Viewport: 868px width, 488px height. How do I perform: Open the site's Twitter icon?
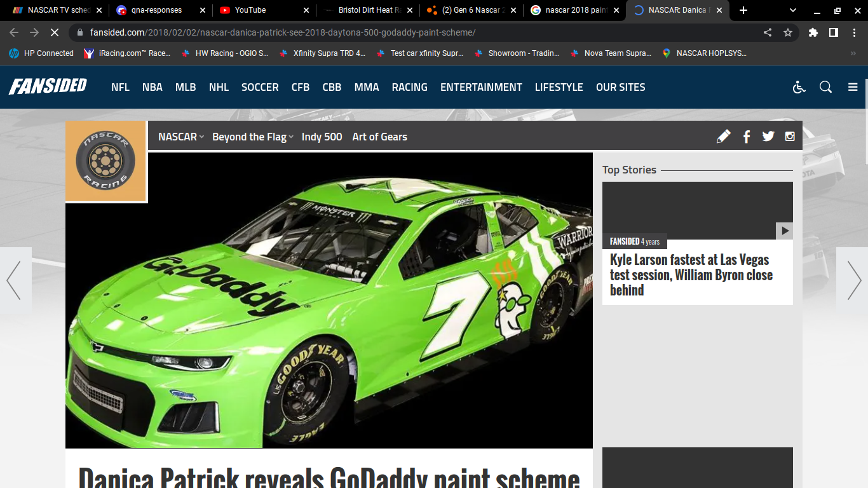[768, 136]
